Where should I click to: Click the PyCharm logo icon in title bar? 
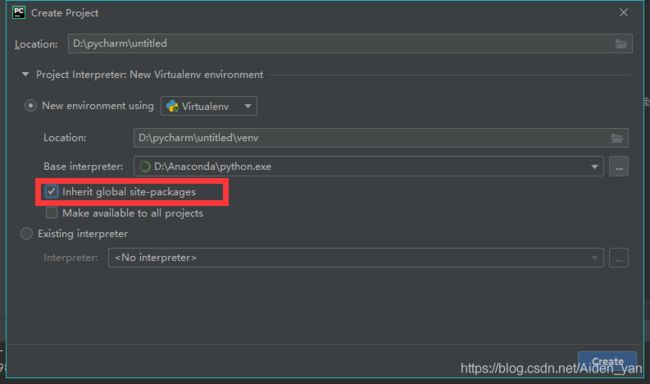click(19, 12)
